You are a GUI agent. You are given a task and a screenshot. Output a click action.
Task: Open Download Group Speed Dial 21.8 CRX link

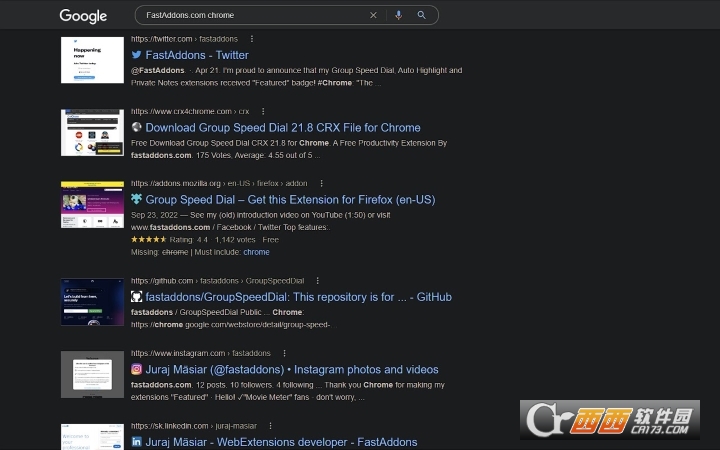[283, 128]
